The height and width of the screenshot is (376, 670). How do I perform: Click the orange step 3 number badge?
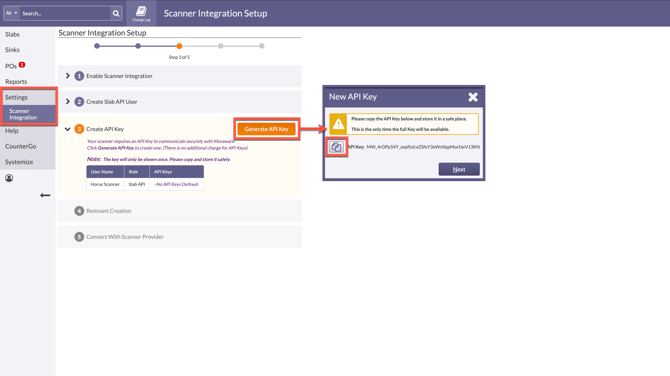click(x=79, y=129)
